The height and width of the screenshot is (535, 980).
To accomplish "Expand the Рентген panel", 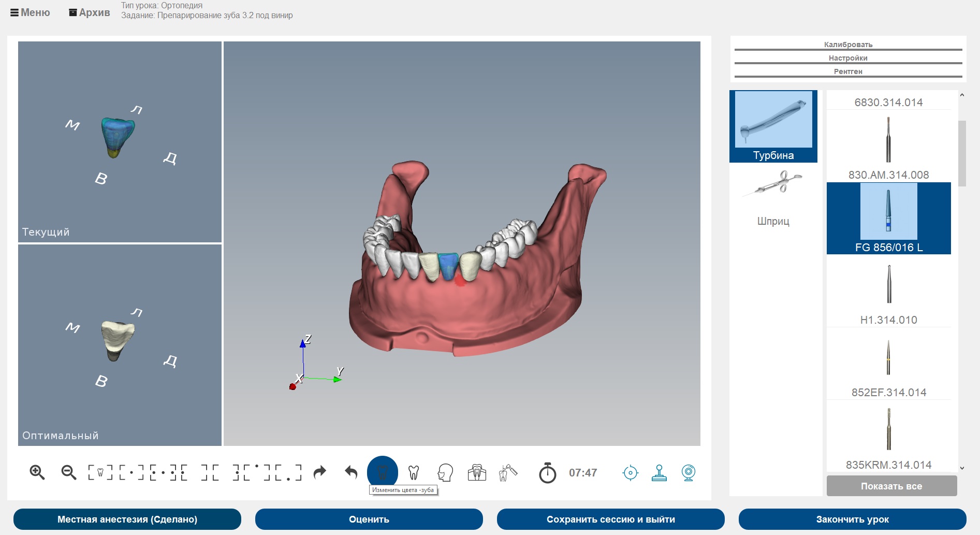I will click(x=848, y=71).
